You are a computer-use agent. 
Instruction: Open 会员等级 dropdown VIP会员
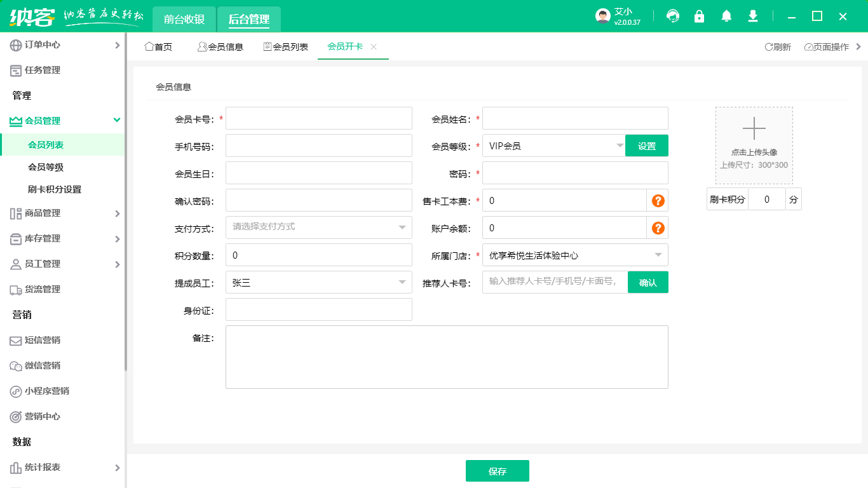553,146
